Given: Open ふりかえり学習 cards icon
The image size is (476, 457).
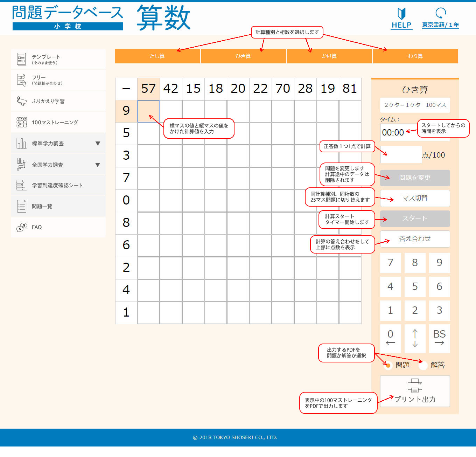Looking at the screenshot, I should tap(21, 101).
